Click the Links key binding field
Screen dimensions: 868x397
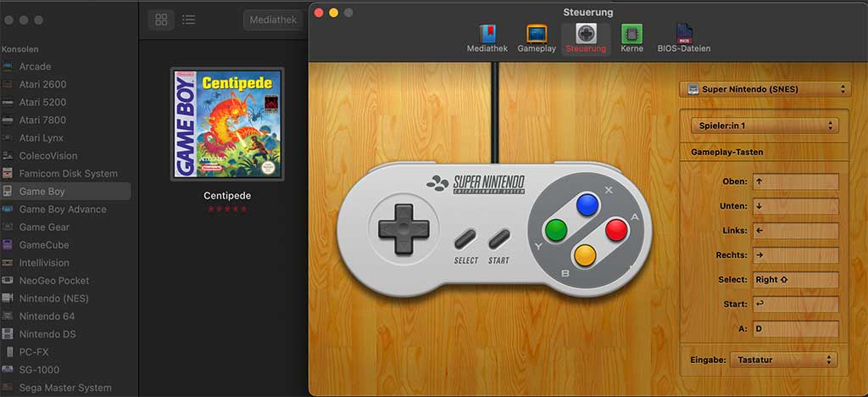tap(795, 231)
